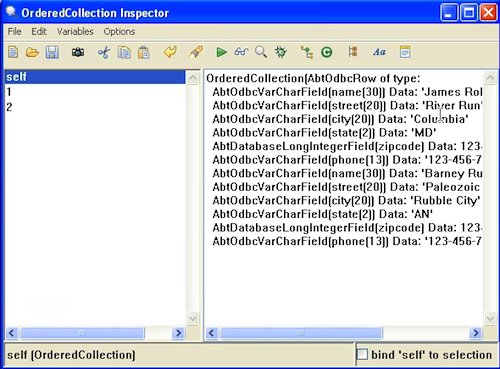The image size is (500, 369).
Task: Click the inspector title bar app icon
Action: coord(12,12)
